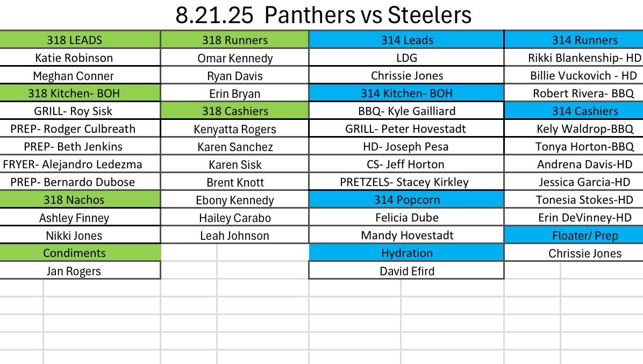Click the 318 Runners header cell
The width and height of the screenshot is (643, 364).
point(234,40)
